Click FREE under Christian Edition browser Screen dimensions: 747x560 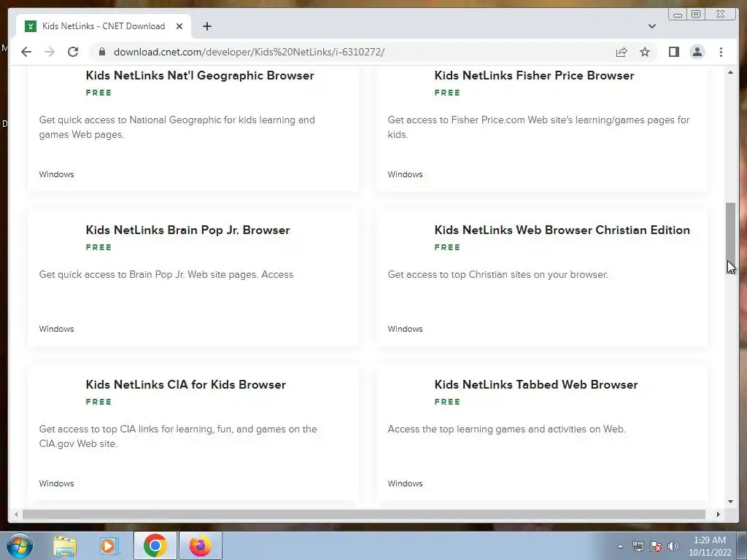click(x=447, y=248)
